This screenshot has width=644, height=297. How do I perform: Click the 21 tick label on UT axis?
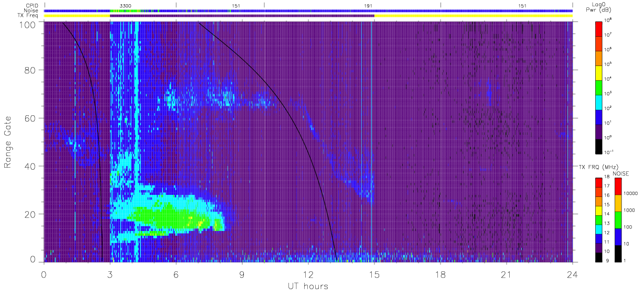pos(507,274)
